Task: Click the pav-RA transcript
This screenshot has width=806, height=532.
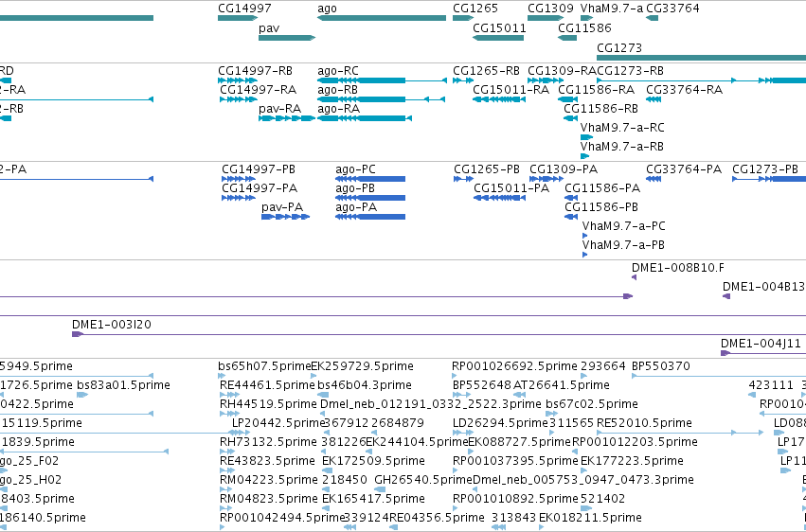Action: coord(287,118)
